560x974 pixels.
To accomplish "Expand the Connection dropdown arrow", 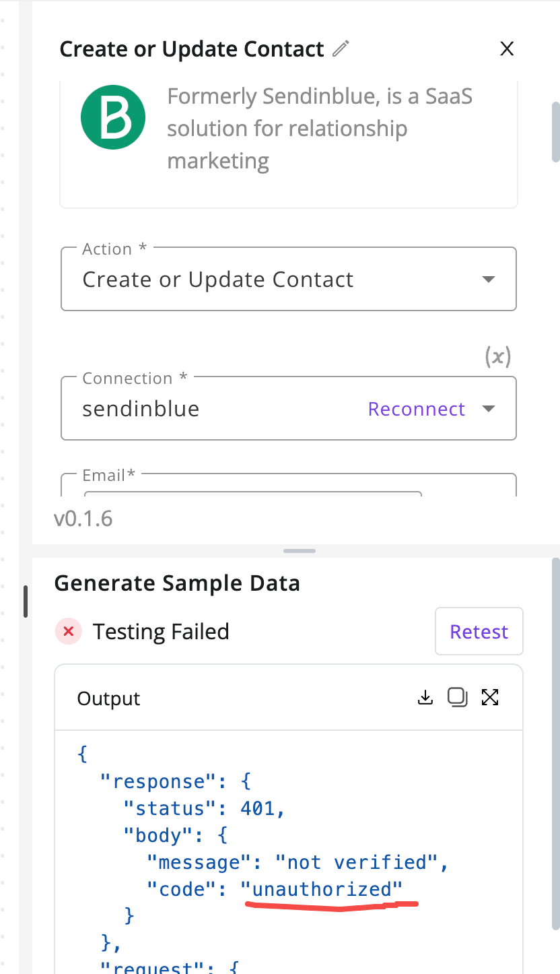I will [489, 409].
